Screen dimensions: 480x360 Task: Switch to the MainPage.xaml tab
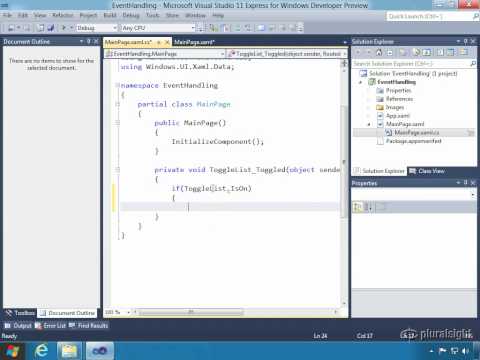pyautogui.click(x=194, y=42)
